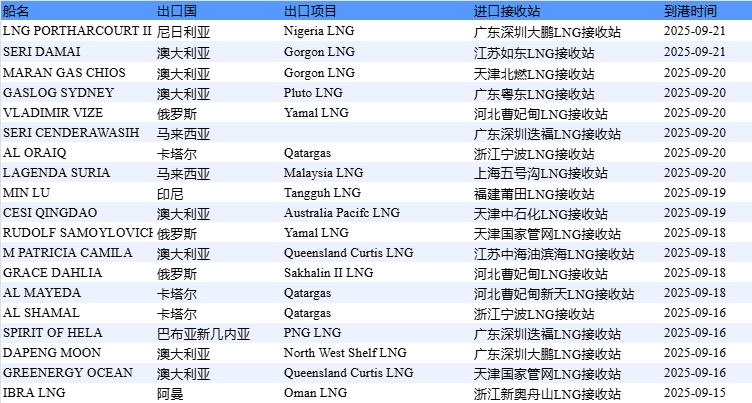Select the MARAN GAS CHIOS cell

pyautogui.click(x=64, y=73)
